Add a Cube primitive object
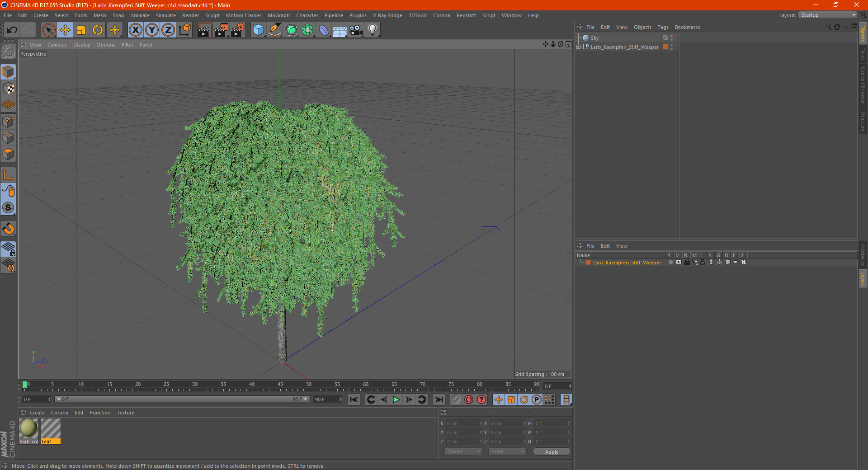This screenshot has width=868, height=470. click(259, 30)
